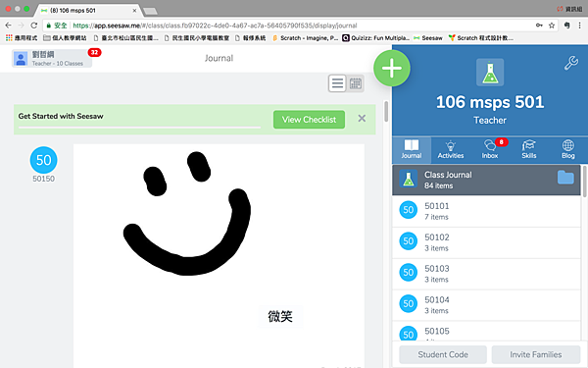588x368 pixels.
Task: Open the Apps bookmarks shortcut
Action: tap(22, 38)
